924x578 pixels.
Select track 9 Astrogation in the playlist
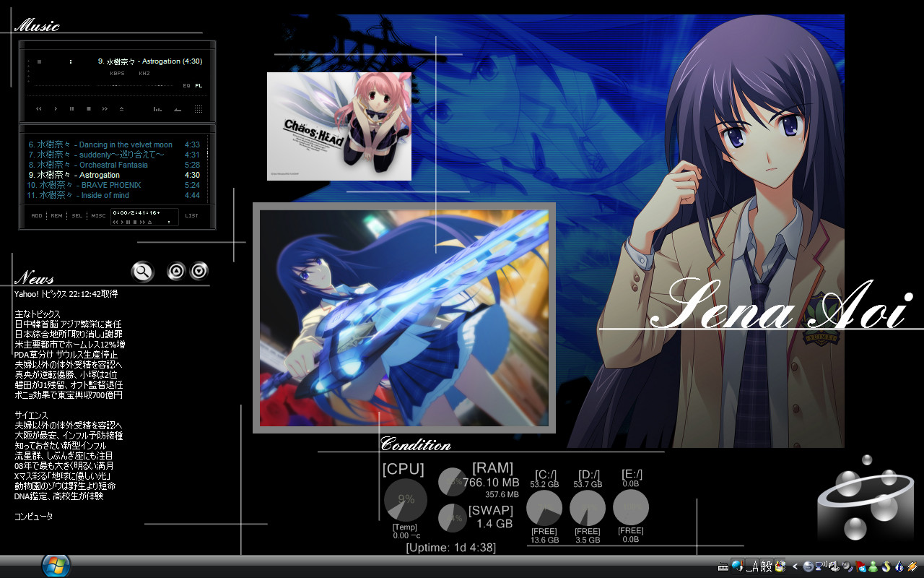click(x=114, y=175)
